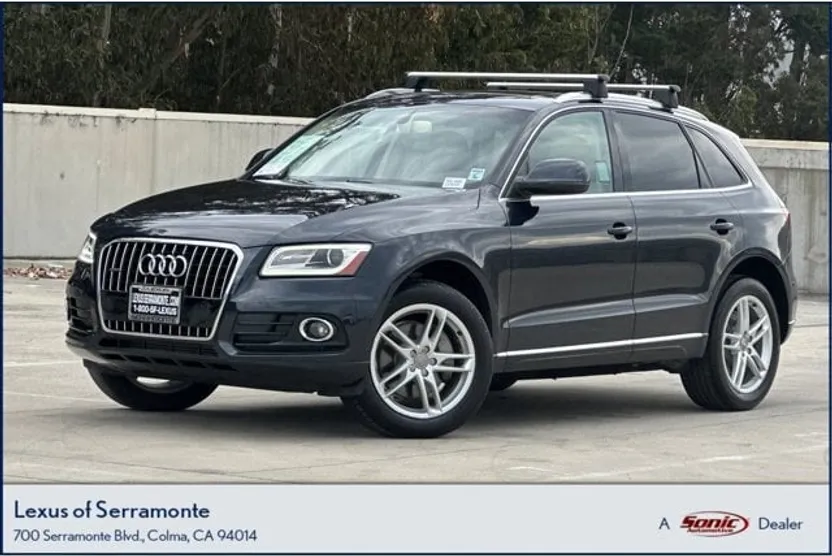Viewport: 832px width, 556px height.
Task: Click the word Dealer beside Sonic logo
Action: 780,524
